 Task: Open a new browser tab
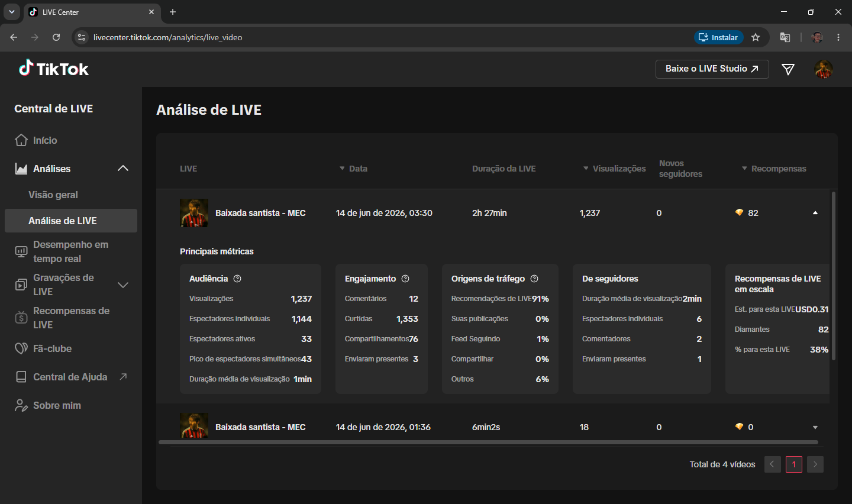173,12
